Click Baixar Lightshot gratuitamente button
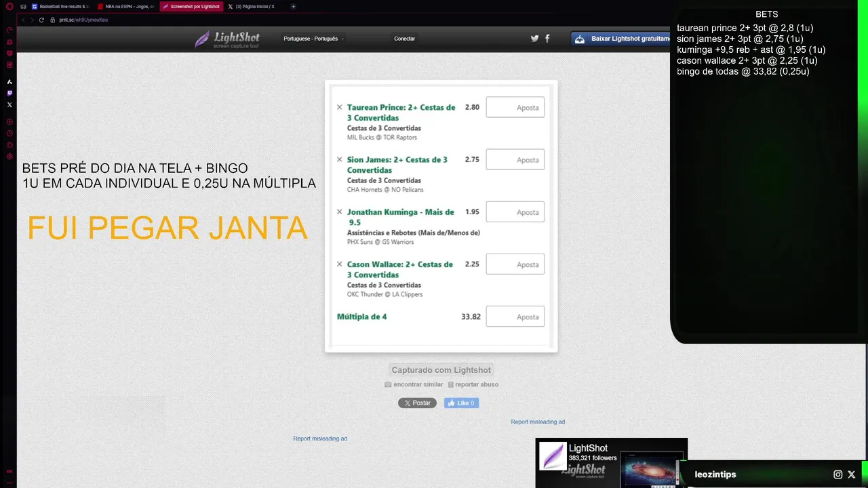 pos(620,39)
